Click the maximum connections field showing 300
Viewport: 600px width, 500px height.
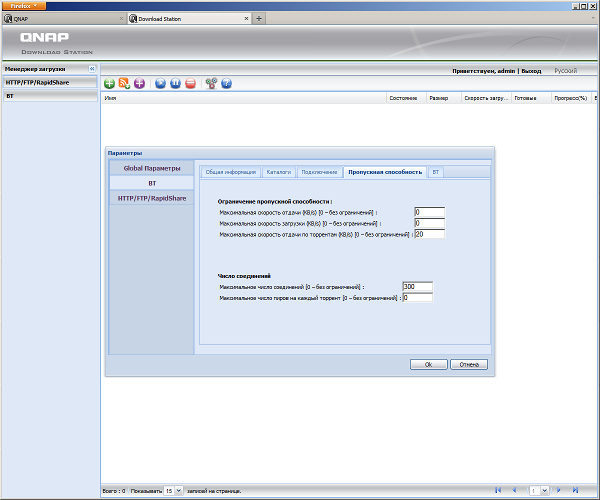click(x=417, y=287)
